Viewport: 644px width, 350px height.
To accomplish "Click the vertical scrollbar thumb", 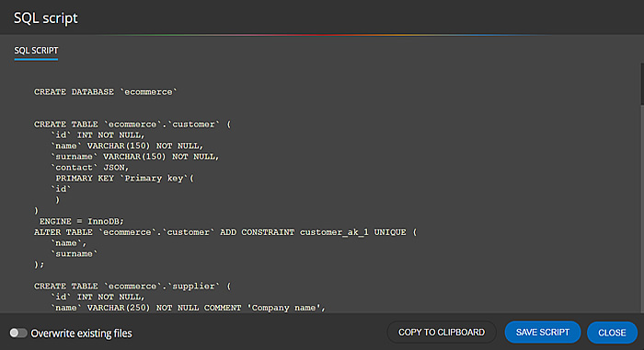I will tap(642, 85).
